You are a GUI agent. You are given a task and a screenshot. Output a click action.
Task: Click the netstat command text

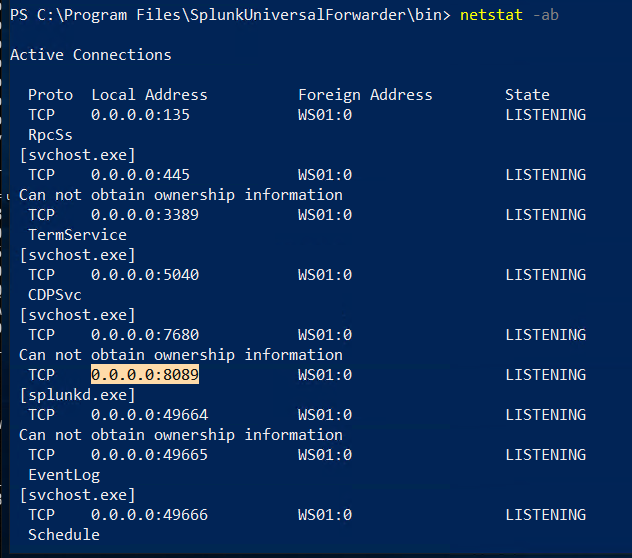[491, 15]
